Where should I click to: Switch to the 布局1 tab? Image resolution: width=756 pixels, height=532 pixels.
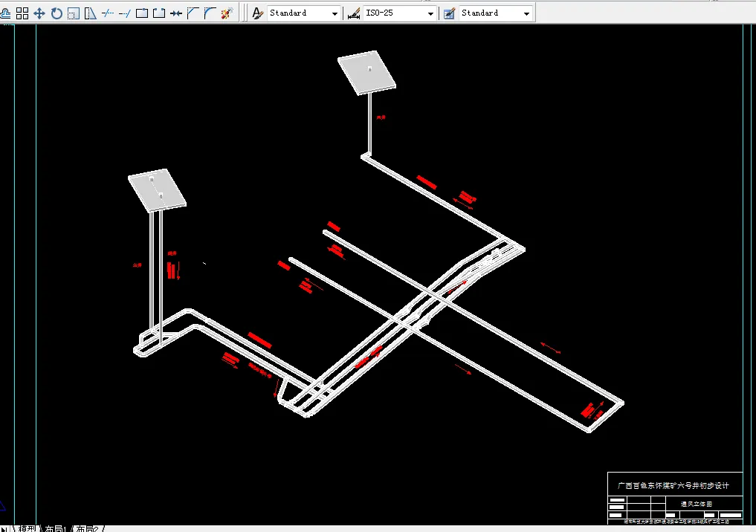point(56,528)
